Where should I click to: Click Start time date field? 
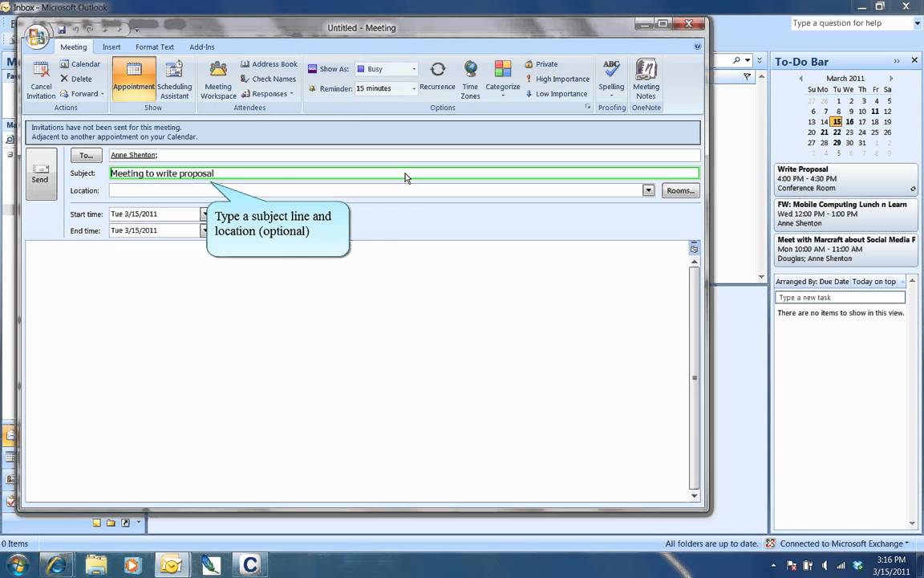154,214
